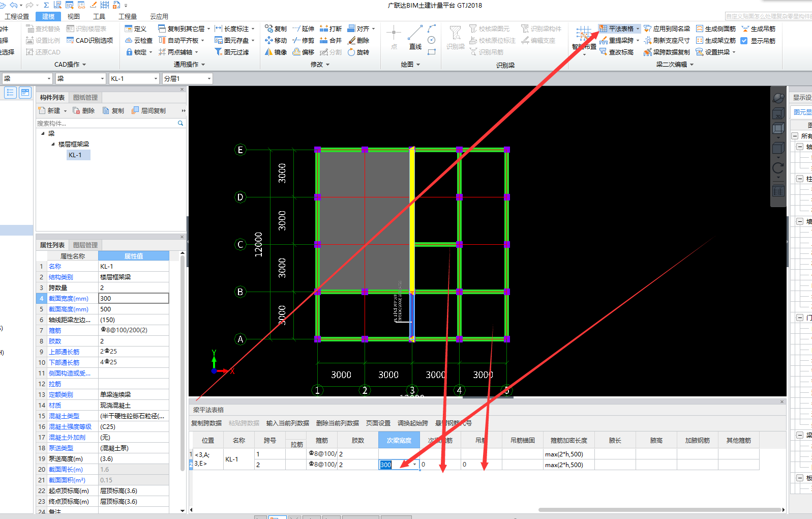Click the component search input box
The height and width of the screenshot is (519, 812).
pyautogui.click(x=106, y=123)
